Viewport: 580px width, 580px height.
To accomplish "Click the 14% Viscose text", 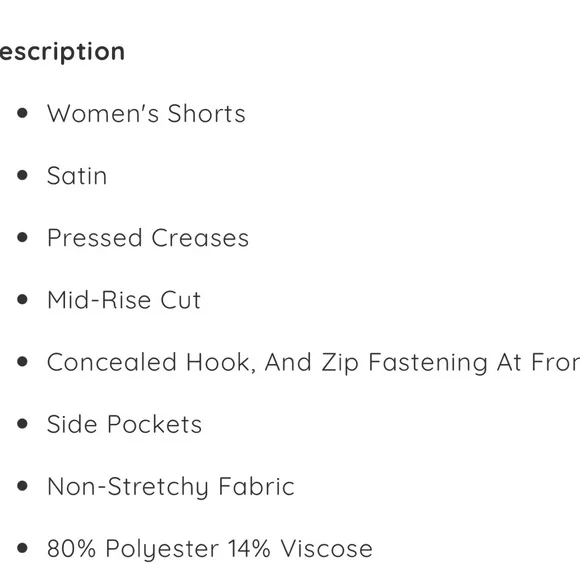I will [300, 548].
